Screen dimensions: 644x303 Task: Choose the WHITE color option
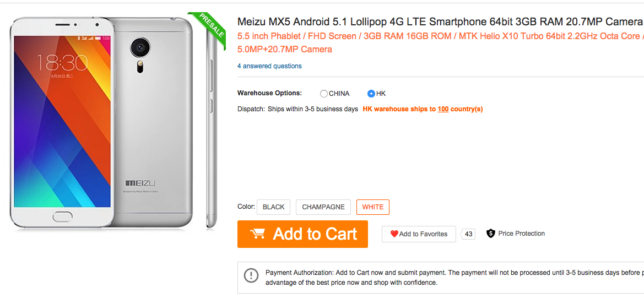[x=373, y=207]
